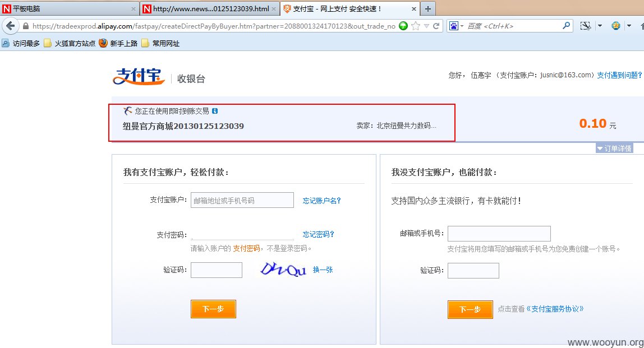Focus right panel 验证码 input

click(x=473, y=271)
